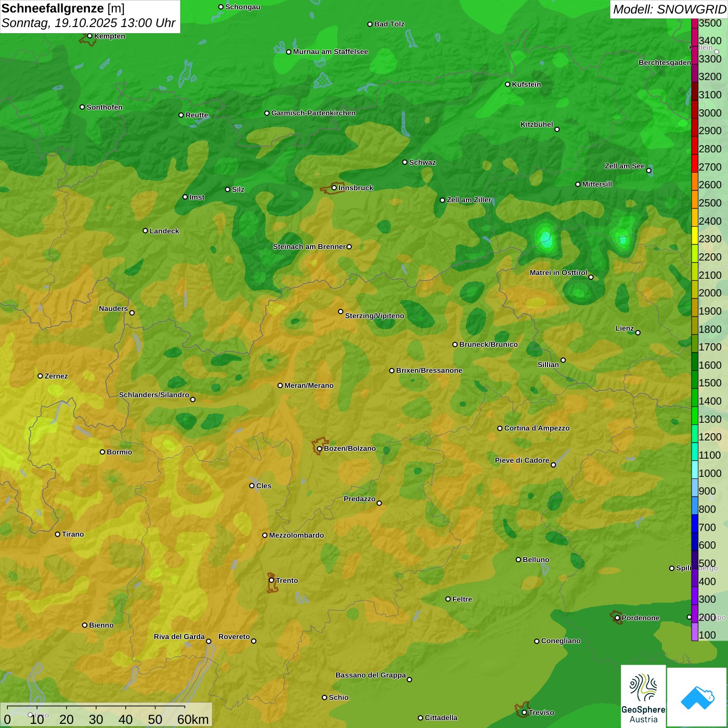Viewport: 728px width, 728px height.
Task: Click the Sillian location dot
Action: (563, 360)
